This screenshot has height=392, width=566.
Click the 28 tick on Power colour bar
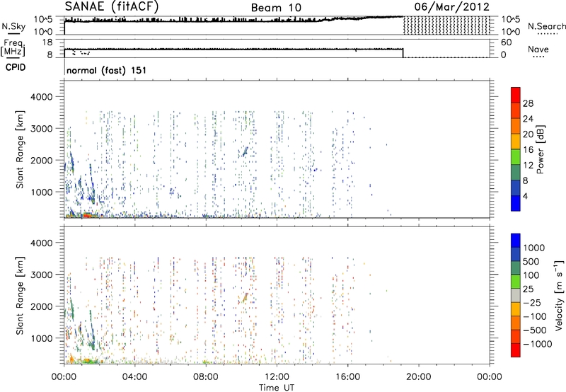(528, 103)
